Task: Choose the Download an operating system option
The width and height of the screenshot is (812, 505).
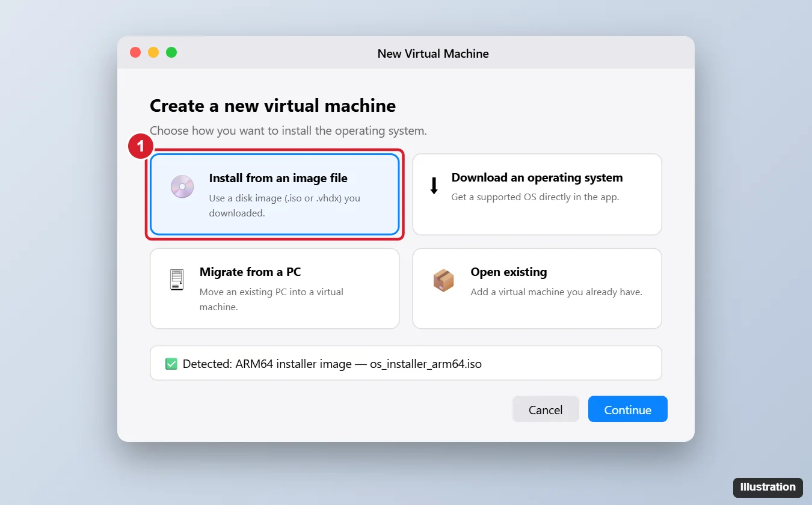Action: click(537, 194)
